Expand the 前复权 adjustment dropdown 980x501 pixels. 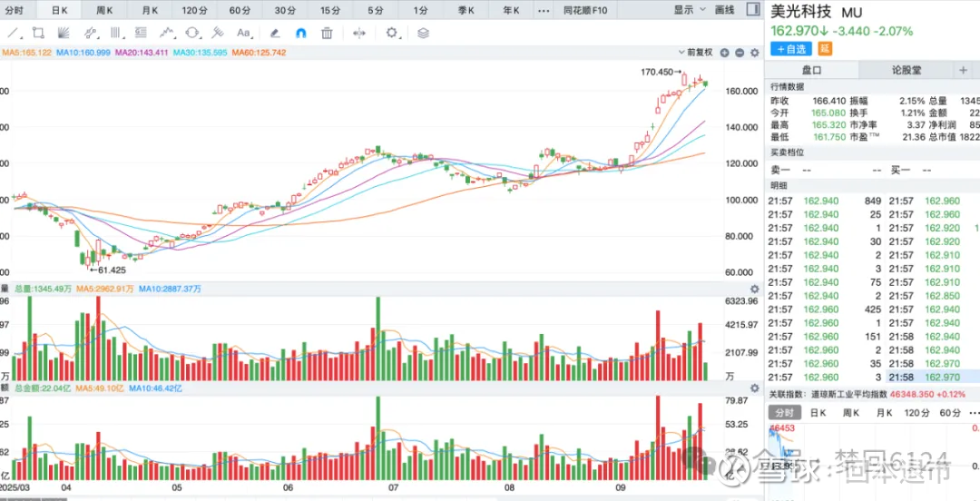pos(696,53)
